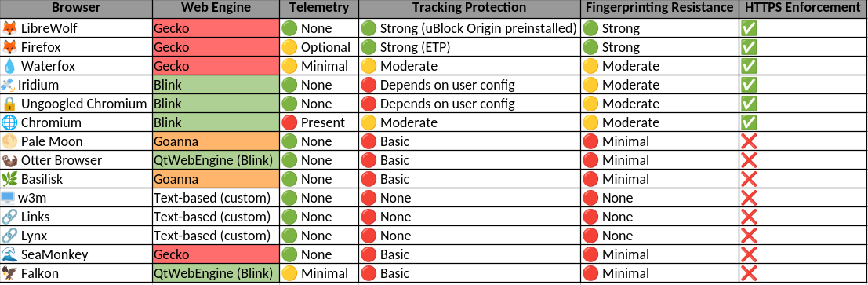The width and height of the screenshot is (868, 285).
Task: Click the Waterfox water drop icon
Action: [9, 66]
